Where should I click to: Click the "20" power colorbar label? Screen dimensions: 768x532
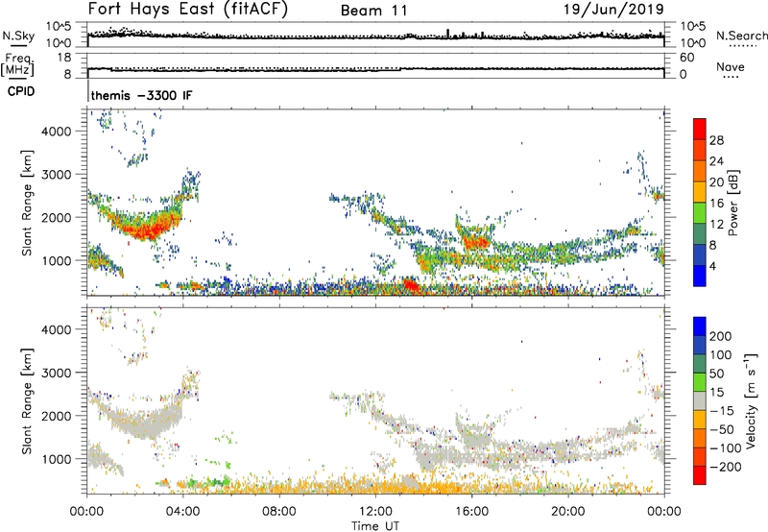pos(716,182)
